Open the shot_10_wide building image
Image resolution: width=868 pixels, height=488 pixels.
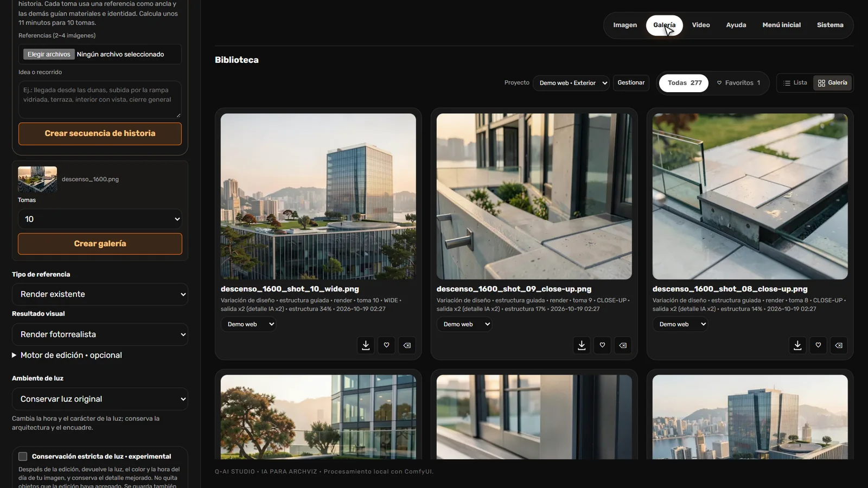point(318,196)
